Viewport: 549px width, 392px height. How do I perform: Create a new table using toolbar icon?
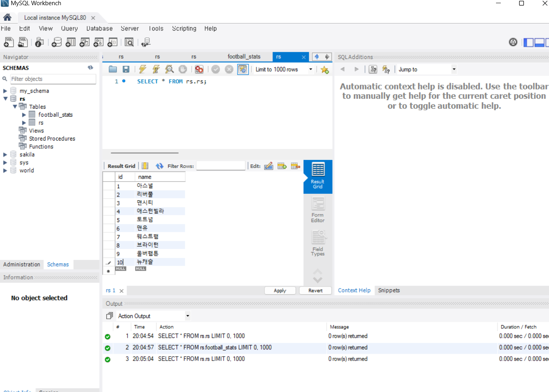point(71,42)
